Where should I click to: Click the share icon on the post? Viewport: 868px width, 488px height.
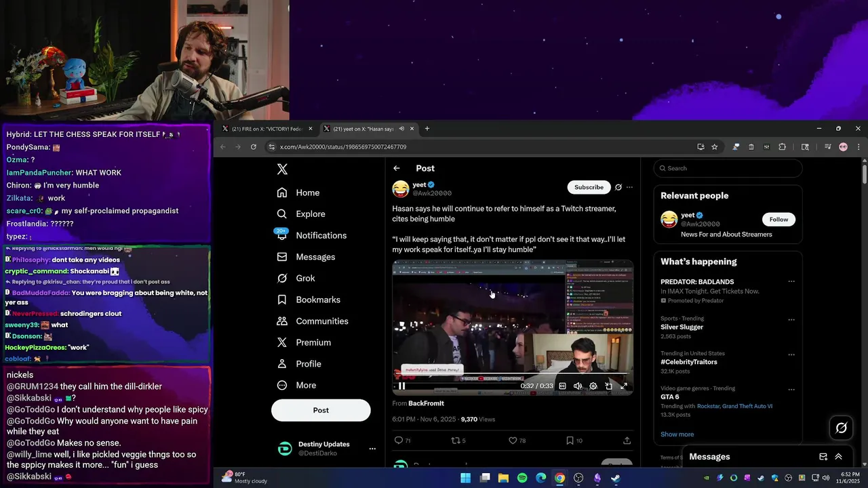coord(627,441)
